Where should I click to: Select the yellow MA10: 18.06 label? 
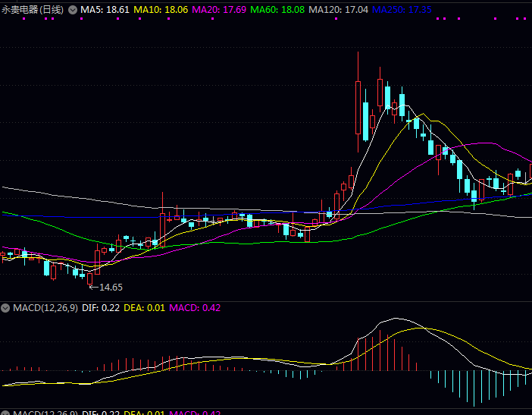[x=161, y=10]
